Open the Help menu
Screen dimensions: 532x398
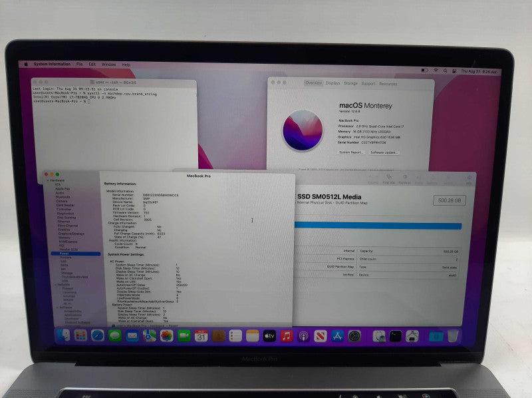[x=126, y=65]
